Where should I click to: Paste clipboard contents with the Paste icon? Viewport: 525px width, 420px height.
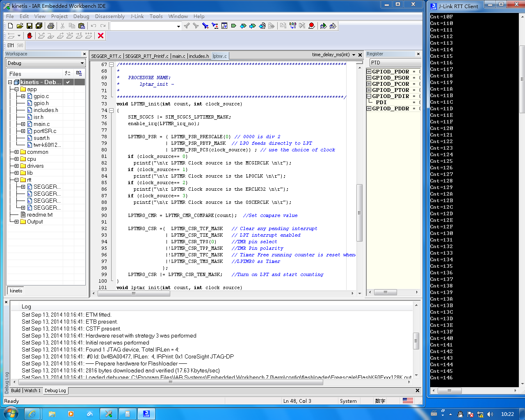(82, 26)
